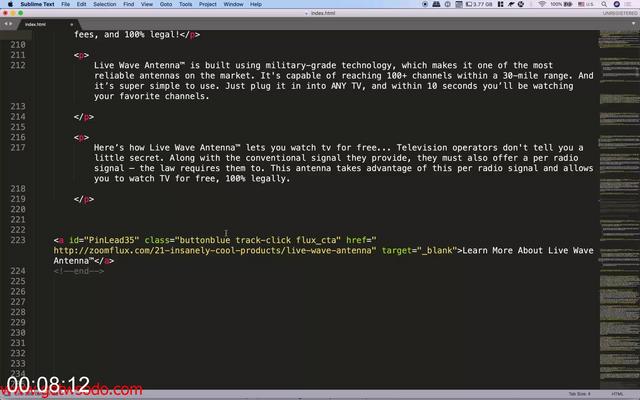Click the Wi-Fi status icon
Screen dimensions: 640x400
click(542, 4)
